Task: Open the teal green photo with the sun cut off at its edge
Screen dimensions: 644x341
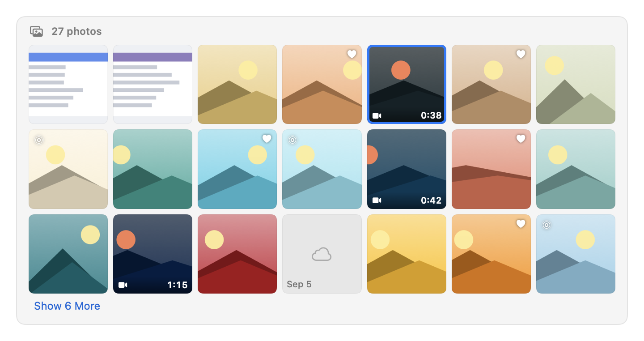Action: click(x=153, y=169)
